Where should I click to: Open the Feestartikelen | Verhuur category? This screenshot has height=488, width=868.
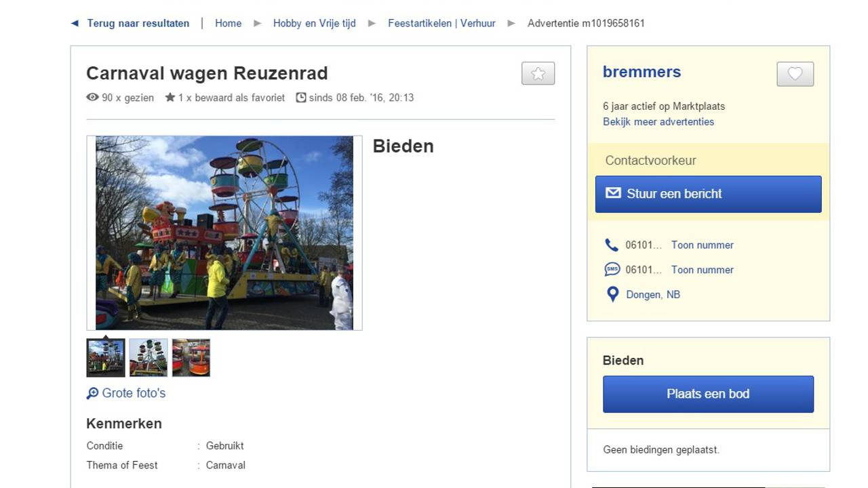click(441, 23)
